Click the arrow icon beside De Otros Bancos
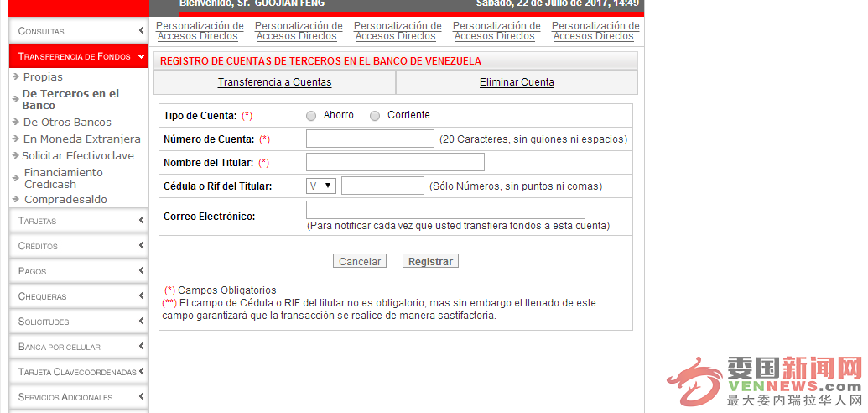Screen dimensions: 868x413 coord(15,122)
